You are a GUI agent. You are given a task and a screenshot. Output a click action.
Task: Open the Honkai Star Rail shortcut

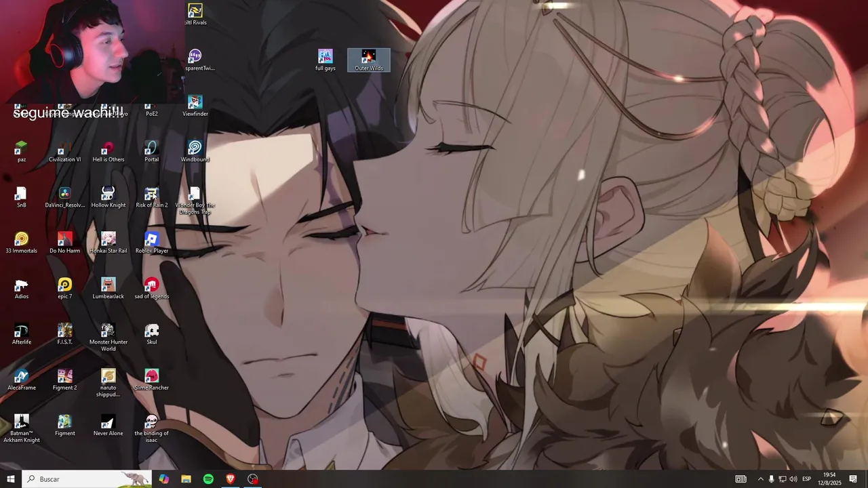[108, 243]
